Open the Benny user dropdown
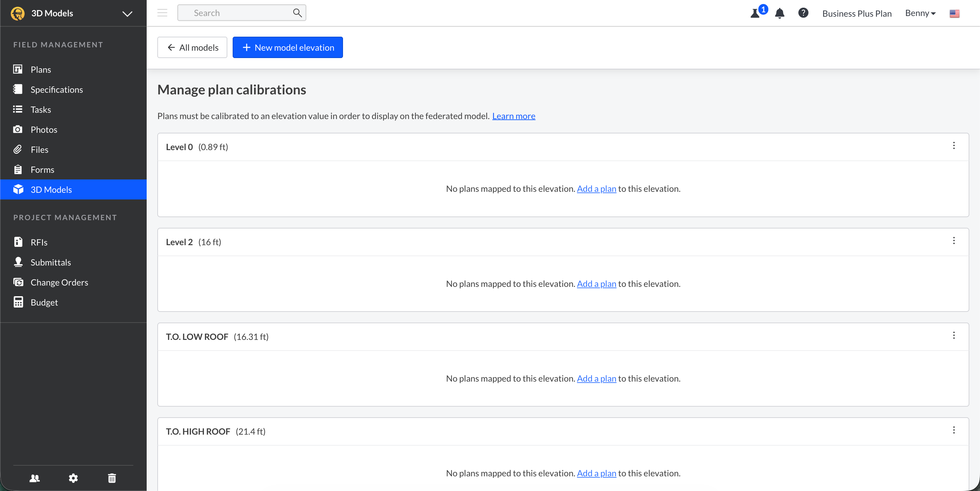Image resolution: width=980 pixels, height=491 pixels. click(920, 13)
